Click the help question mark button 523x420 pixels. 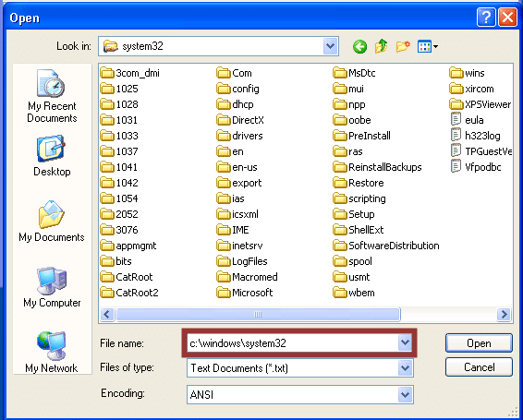coord(486,17)
